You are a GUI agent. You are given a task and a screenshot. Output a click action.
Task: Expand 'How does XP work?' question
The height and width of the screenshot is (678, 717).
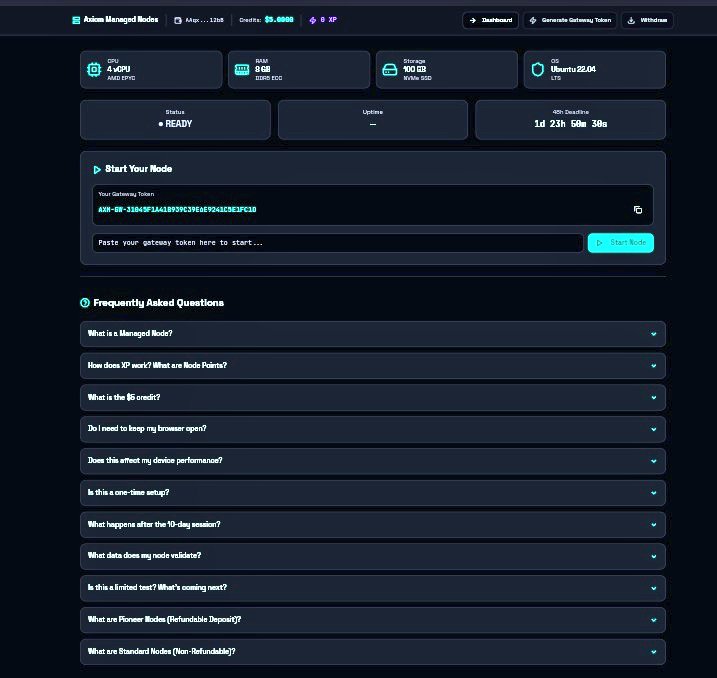tap(373, 365)
